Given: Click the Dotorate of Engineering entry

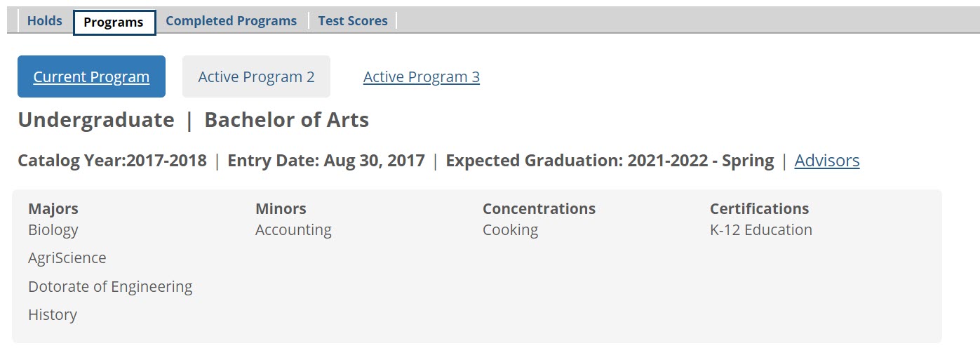Looking at the screenshot, I should pyautogui.click(x=110, y=287).
